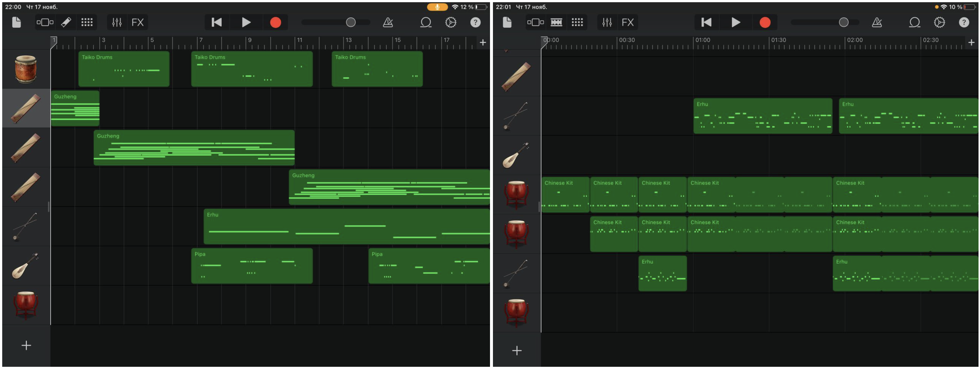This screenshot has height=369, width=980.
Task: Open track controls mixer in right screenshot
Action: 607,23
